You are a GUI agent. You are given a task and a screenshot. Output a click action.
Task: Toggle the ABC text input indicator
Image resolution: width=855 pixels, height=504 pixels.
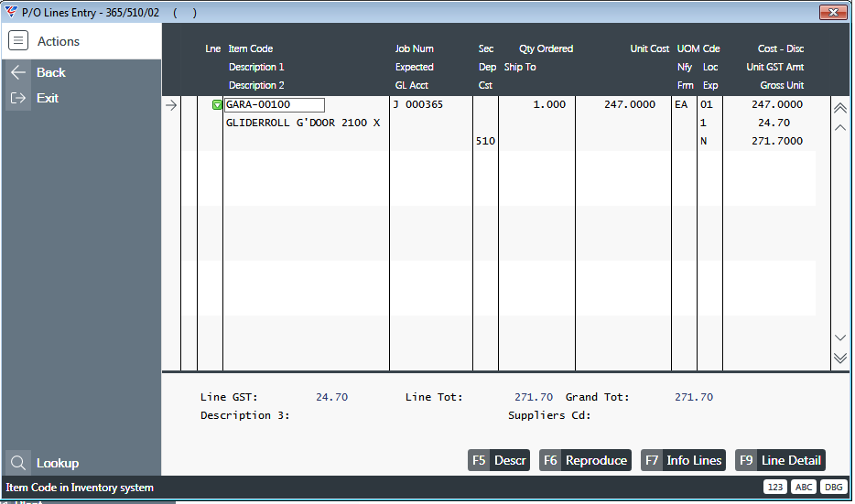(804, 488)
